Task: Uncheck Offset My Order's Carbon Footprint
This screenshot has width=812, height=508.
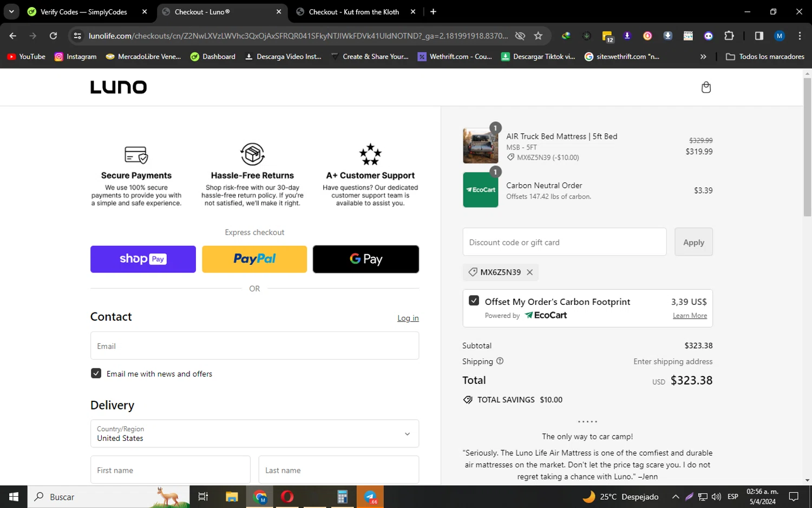Action: 474,301
